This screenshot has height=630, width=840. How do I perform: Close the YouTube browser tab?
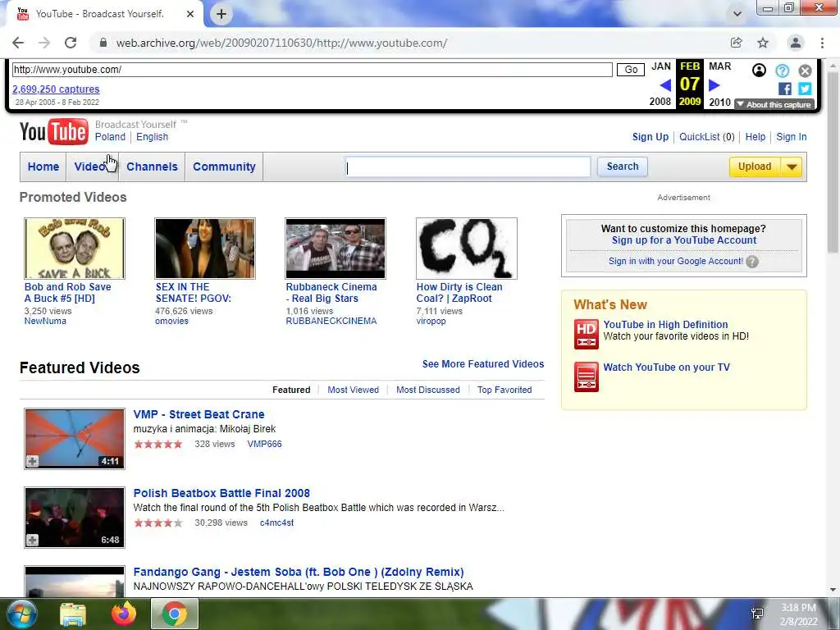pos(190,14)
